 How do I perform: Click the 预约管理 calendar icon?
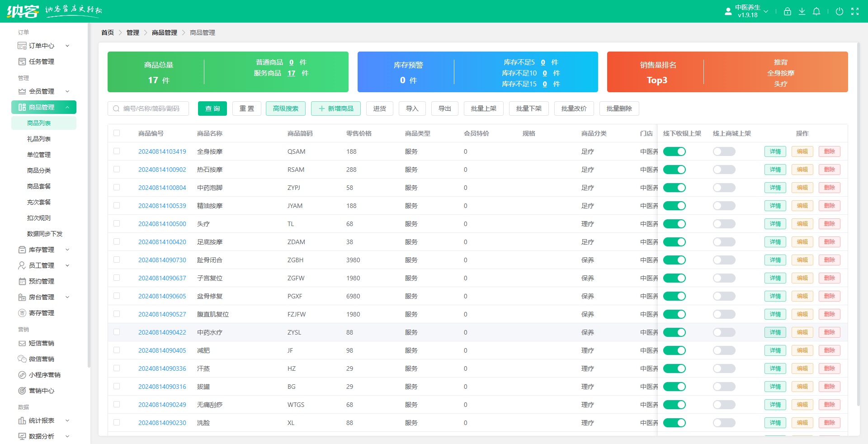pyautogui.click(x=22, y=281)
